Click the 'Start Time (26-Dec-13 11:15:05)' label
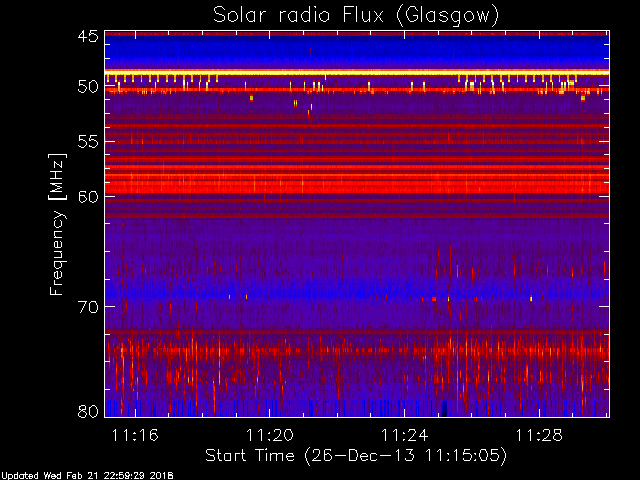This screenshot has height=480, width=640. point(356,456)
